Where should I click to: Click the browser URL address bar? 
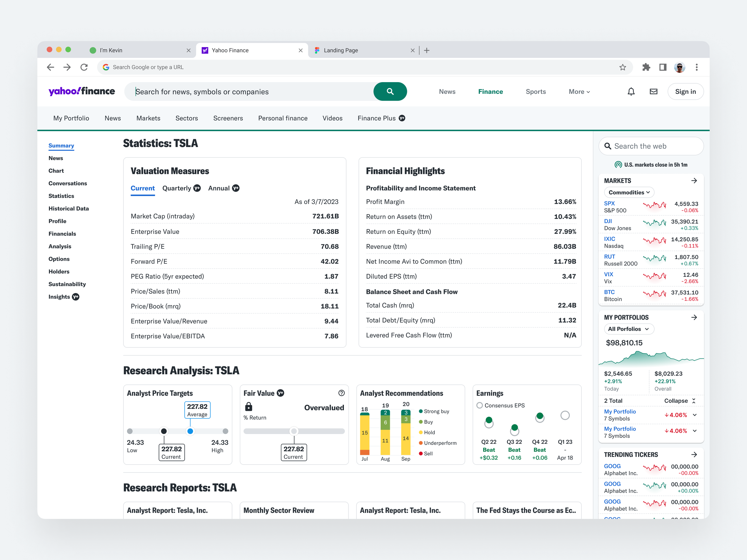364,67
